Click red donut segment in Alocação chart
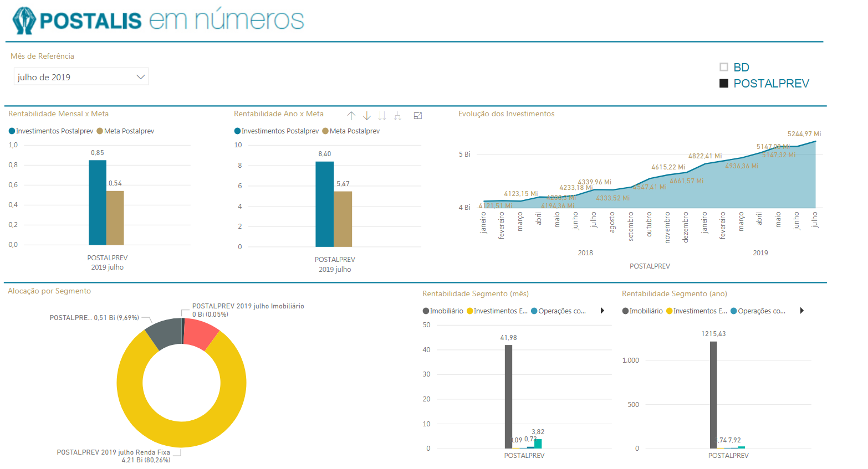Image resolution: width=868 pixels, height=469 pixels. click(199, 333)
